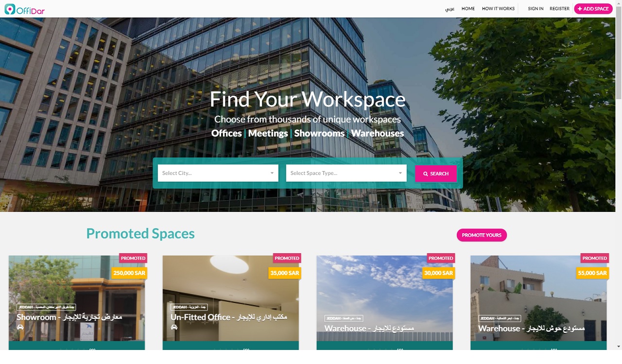Go to HOME in navigation bar
Image resolution: width=622 pixels, height=364 pixels.
(x=468, y=9)
